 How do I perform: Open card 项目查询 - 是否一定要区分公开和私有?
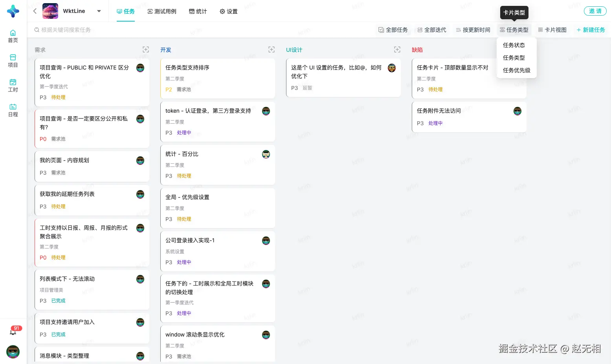coord(92,129)
